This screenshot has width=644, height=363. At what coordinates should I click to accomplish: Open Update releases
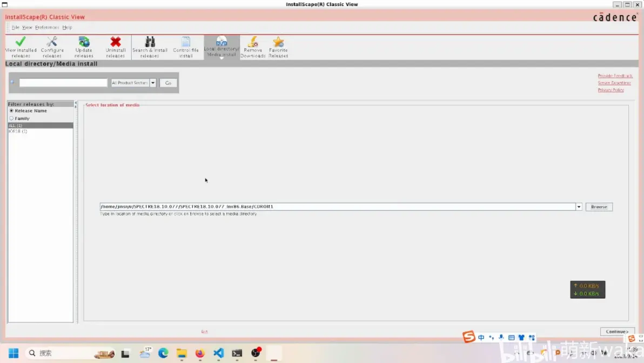tap(83, 47)
